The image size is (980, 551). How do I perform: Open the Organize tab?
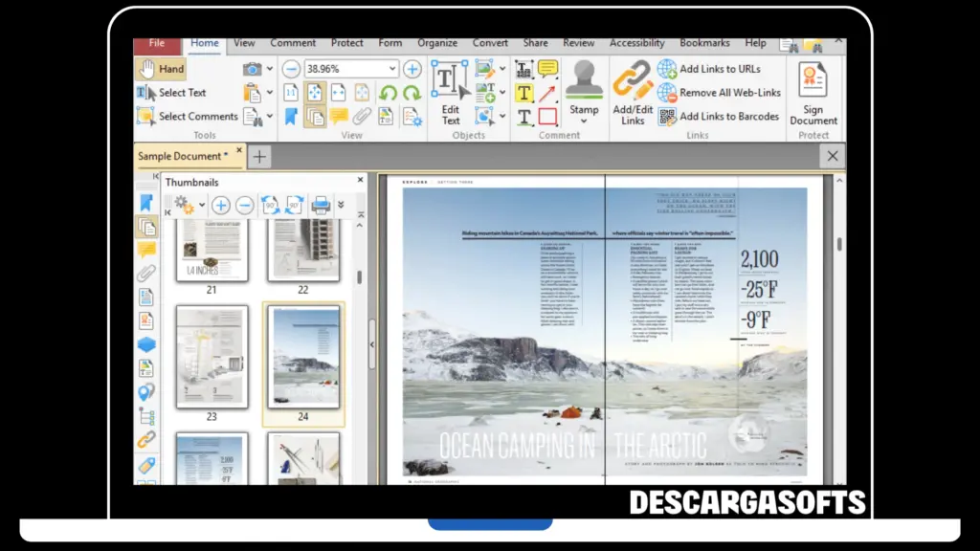coord(437,43)
